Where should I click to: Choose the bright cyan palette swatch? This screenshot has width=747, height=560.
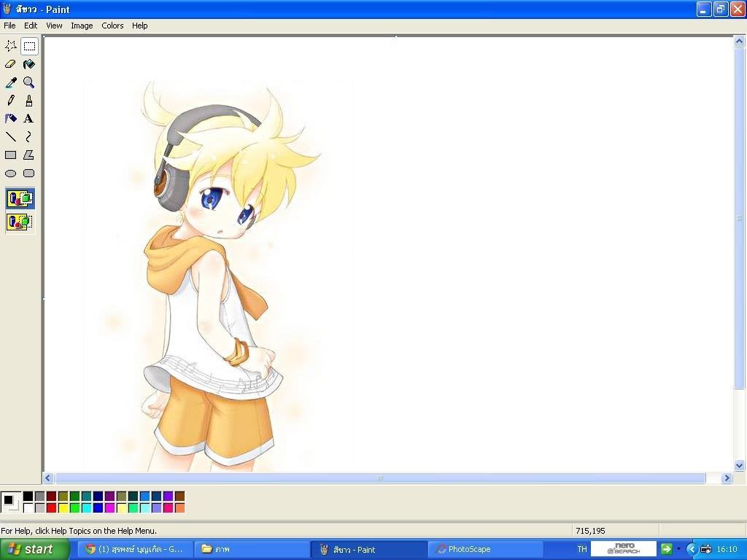(86, 508)
